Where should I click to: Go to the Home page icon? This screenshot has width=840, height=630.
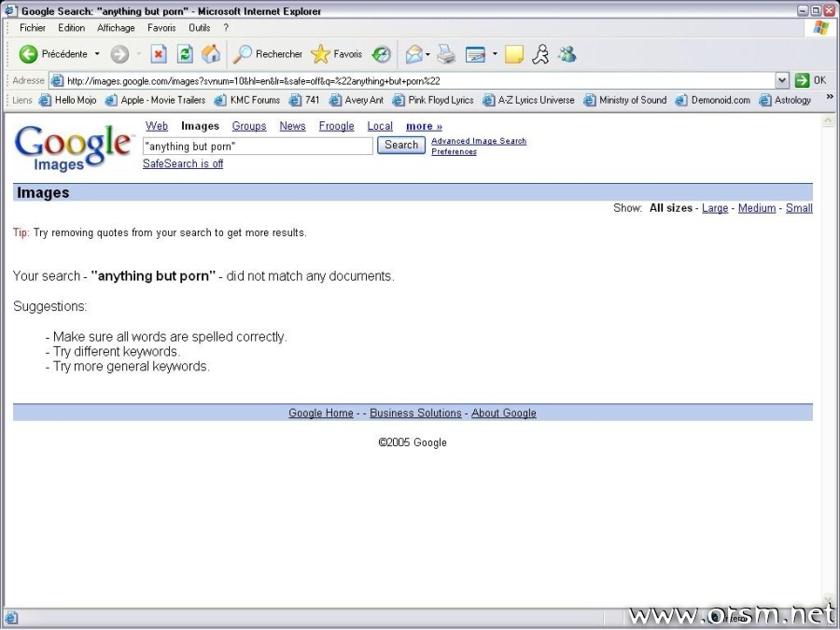(x=211, y=54)
